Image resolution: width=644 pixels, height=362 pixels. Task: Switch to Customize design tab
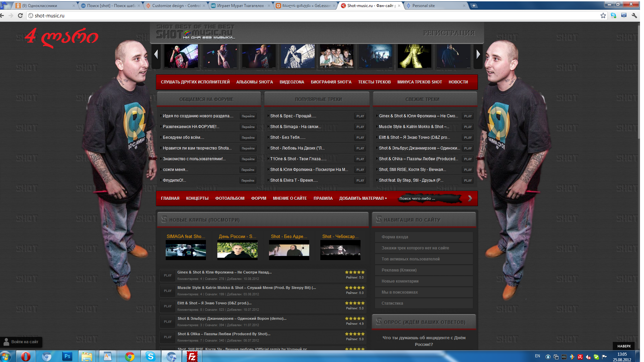[176, 6]
